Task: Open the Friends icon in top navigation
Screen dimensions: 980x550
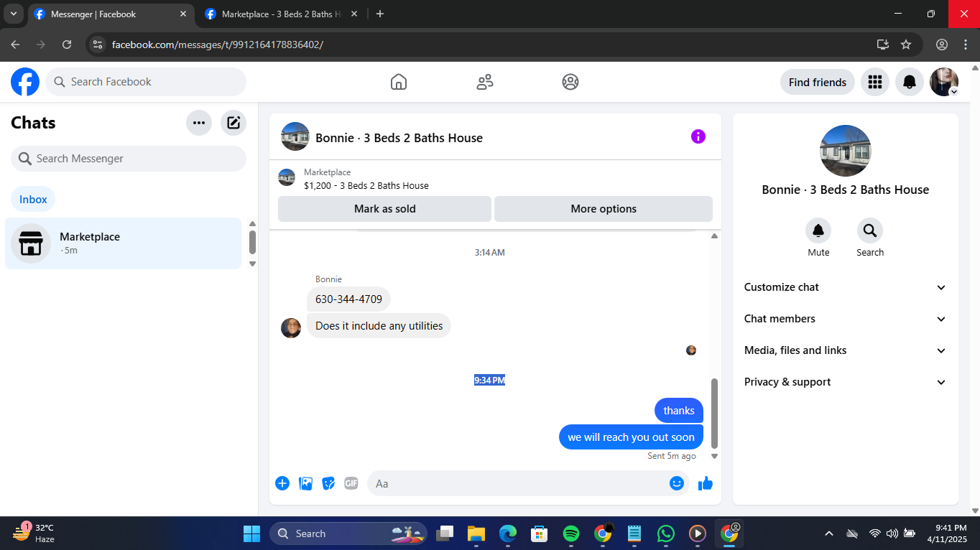Action: click(x=485, y=82)
